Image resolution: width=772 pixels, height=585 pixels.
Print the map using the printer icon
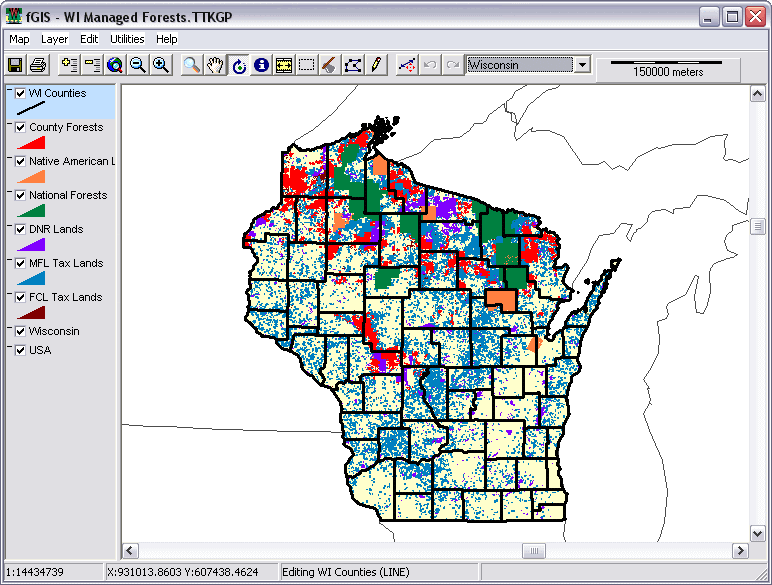pos(38,65)
